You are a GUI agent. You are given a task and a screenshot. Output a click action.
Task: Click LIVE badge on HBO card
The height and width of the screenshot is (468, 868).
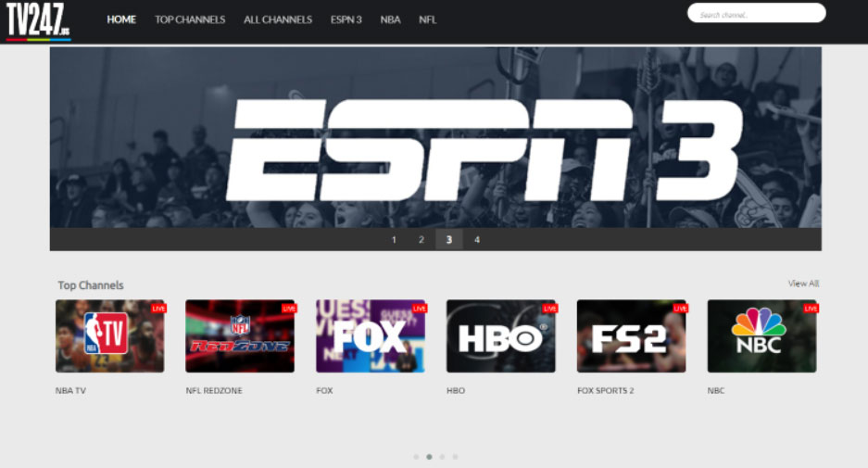point(550,309)
